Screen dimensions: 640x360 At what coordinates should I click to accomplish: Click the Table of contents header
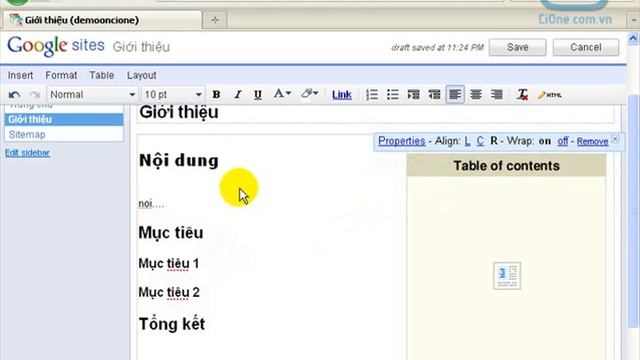[507, 166]
